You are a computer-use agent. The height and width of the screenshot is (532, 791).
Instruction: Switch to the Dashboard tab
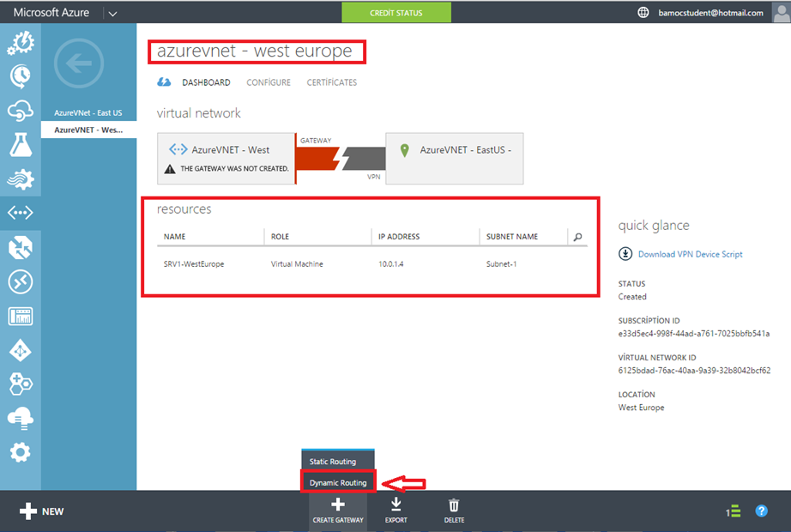pyautogui.click(x=206, y=82)
